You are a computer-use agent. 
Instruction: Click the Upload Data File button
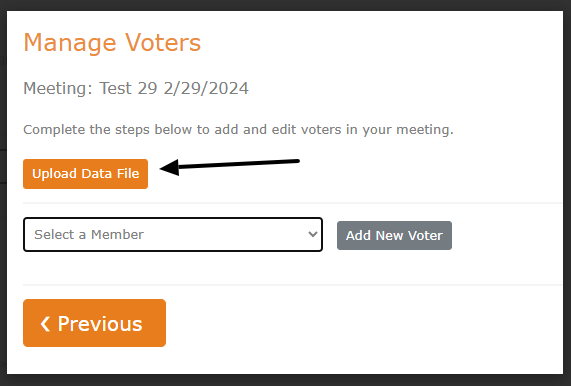(x=85, y=174)
